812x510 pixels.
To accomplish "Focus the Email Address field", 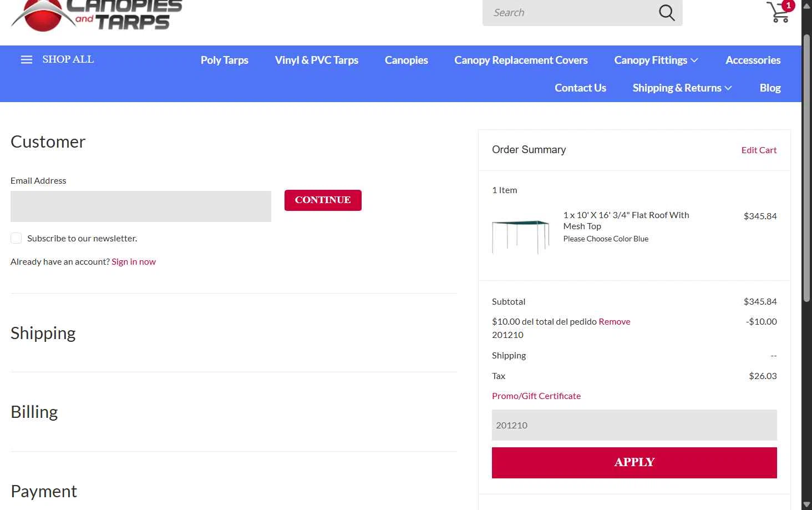I will click(x=141, y=206).
